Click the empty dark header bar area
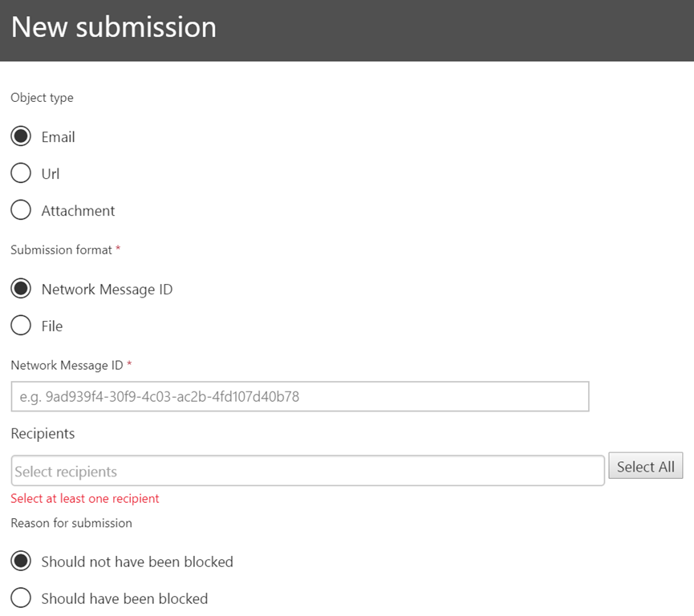The width and height of the screenshot is (694, 616). (x=481, y=29)
